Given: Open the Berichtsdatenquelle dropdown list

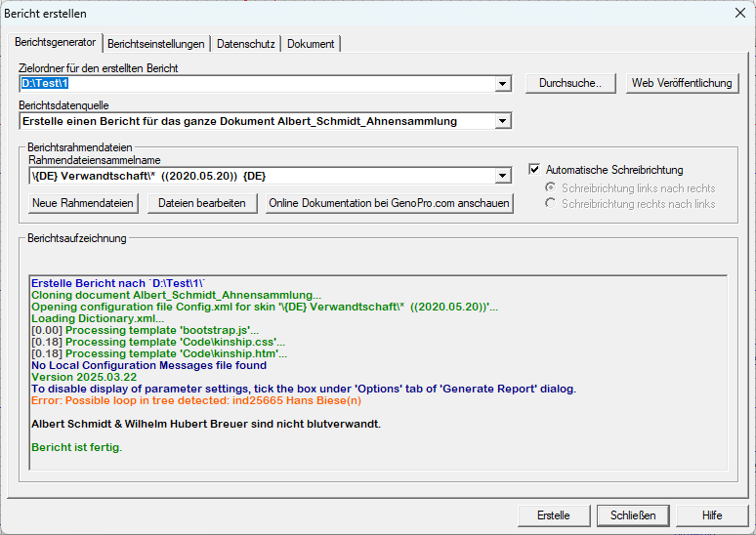Looking at the screenshot, I should pyautogui.click(x=503, y=121).
